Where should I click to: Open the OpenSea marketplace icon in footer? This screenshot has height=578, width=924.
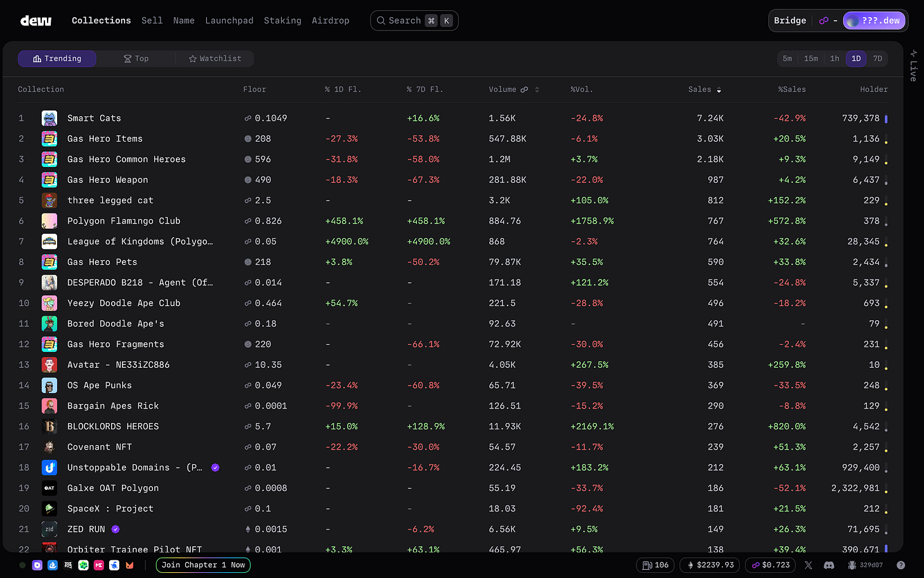[53, 565]
